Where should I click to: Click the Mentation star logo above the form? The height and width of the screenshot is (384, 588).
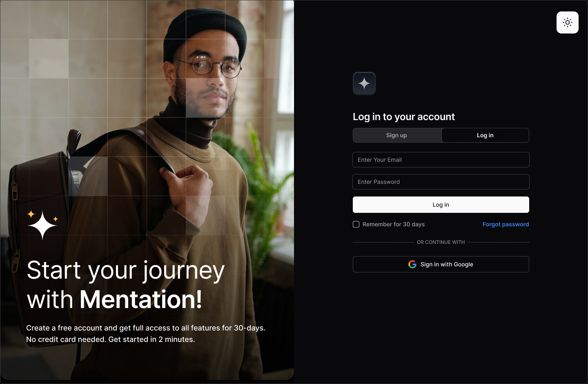pyautogui.click(x=364, y=83)
